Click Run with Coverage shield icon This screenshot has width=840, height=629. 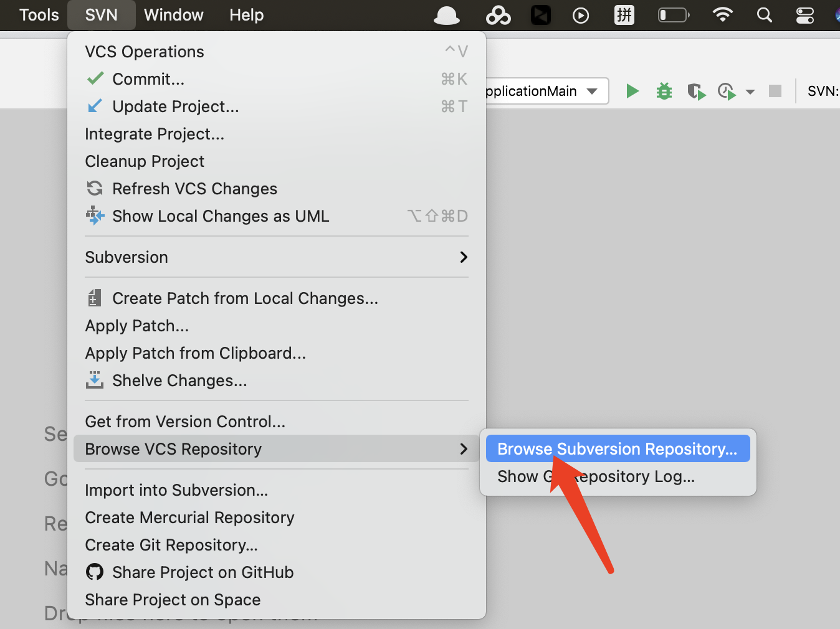tap(696, 92)
